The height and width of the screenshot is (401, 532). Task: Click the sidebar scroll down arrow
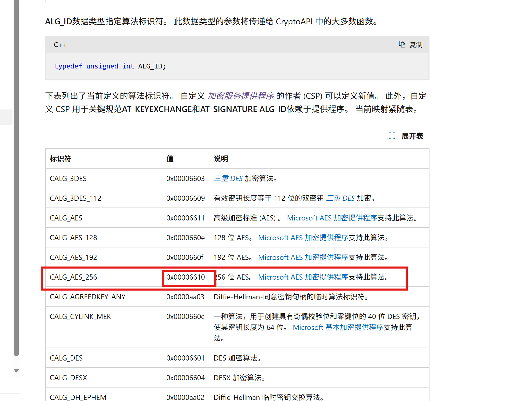[16, 370]
